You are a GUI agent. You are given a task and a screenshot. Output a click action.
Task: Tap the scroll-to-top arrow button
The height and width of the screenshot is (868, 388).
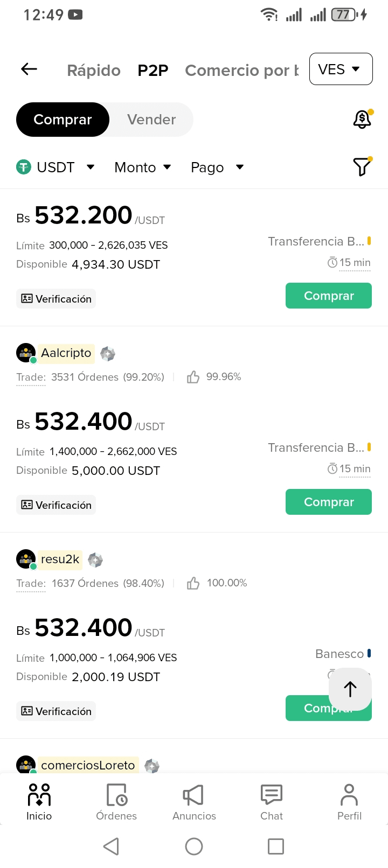pos(350,689)
